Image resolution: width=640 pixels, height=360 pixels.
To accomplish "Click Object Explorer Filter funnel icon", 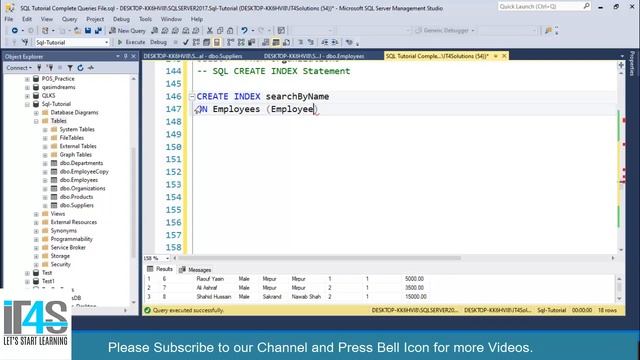I will click(70, 68).
